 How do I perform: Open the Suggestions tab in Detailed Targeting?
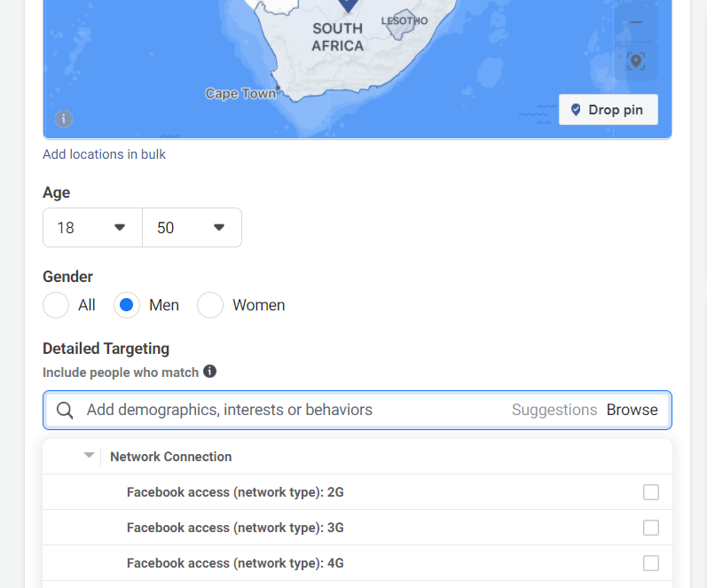[x=554, y=410]
